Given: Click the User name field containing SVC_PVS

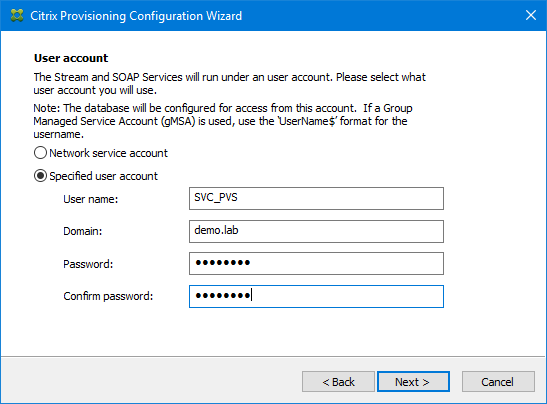Looking at the screenshot, I should tap(316, 198).
